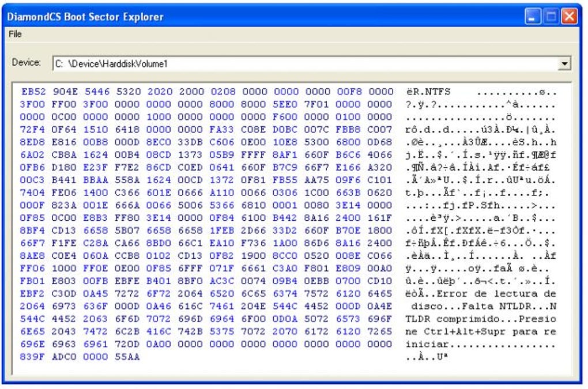Click ASCII line 'TLDR comprimido...Presio'
Viewport: 588px width, 389px height.
[x=481, y=319]
